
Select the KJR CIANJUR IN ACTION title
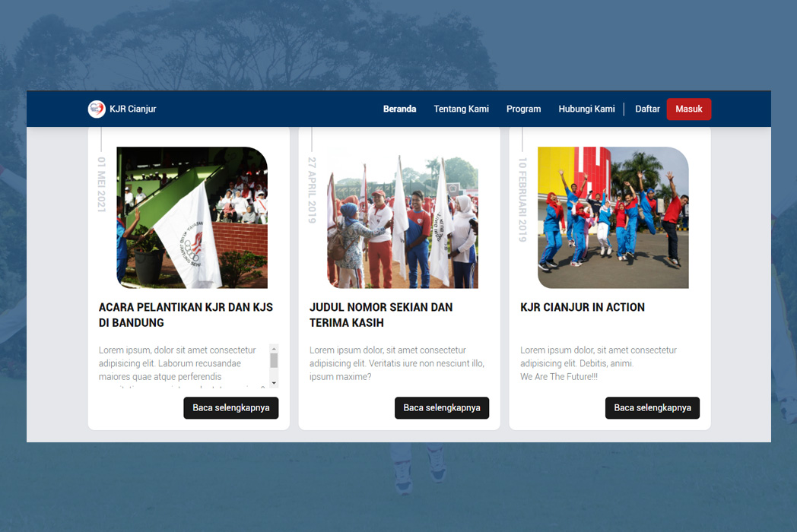tap(582, 307)
